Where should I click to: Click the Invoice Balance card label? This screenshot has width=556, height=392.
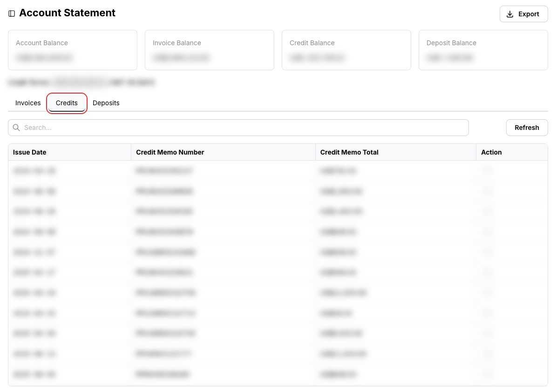(x=177, y=43)
